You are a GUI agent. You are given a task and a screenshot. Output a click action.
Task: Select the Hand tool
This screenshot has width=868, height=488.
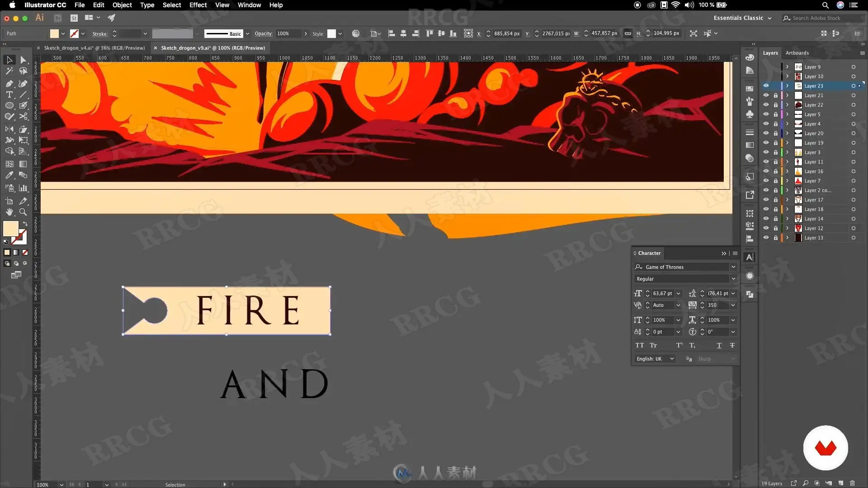(9, 212)
